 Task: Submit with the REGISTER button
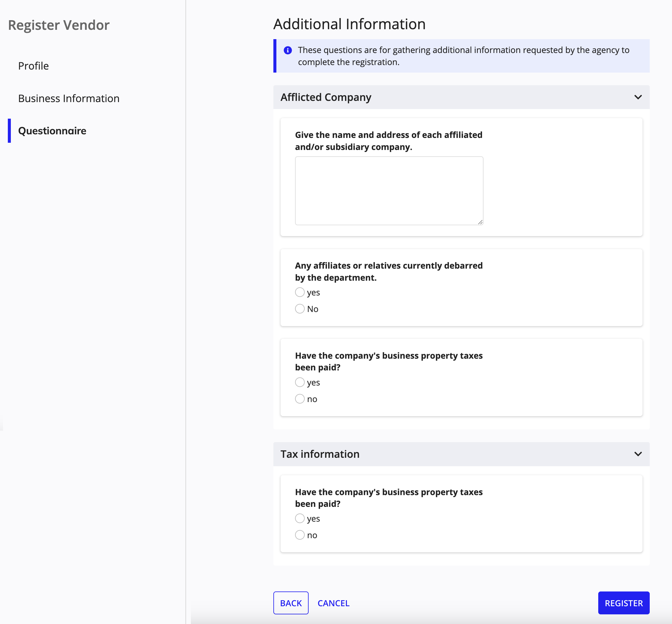624,603
